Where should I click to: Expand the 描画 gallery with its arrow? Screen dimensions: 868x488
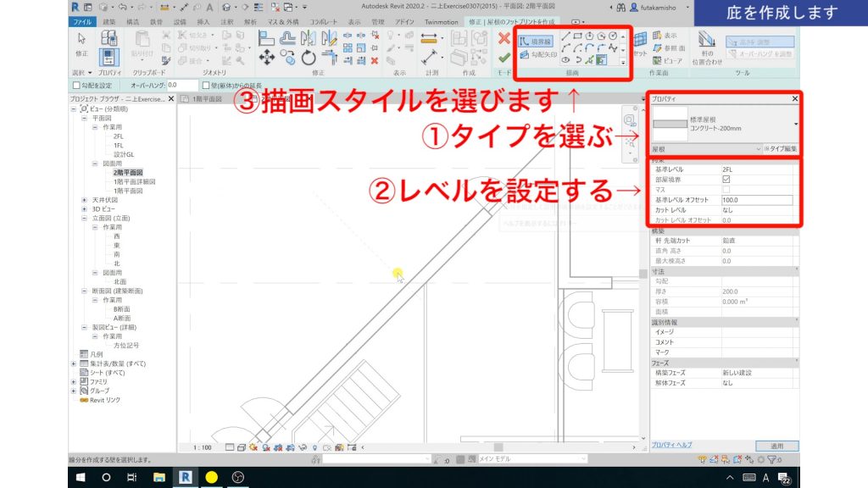[x=623, y=61]
